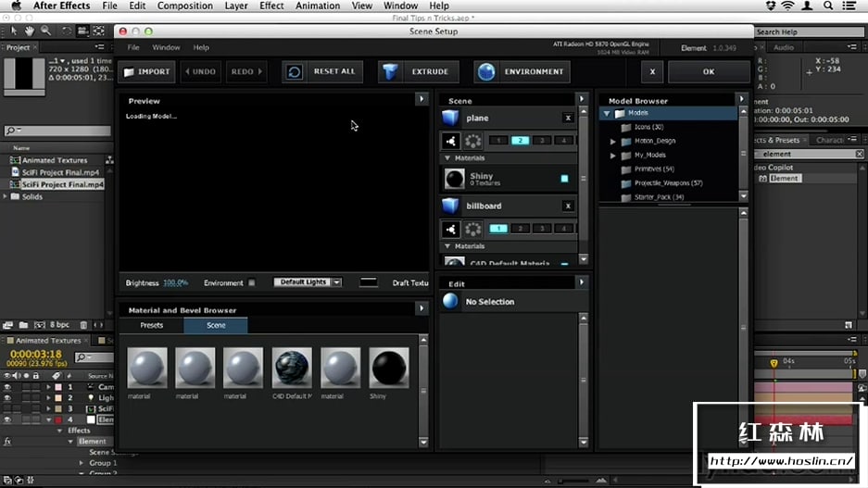Screen dimensions: 868x488
Task: Cancel Scene Setup with the X button
Action: coord(652,72)
